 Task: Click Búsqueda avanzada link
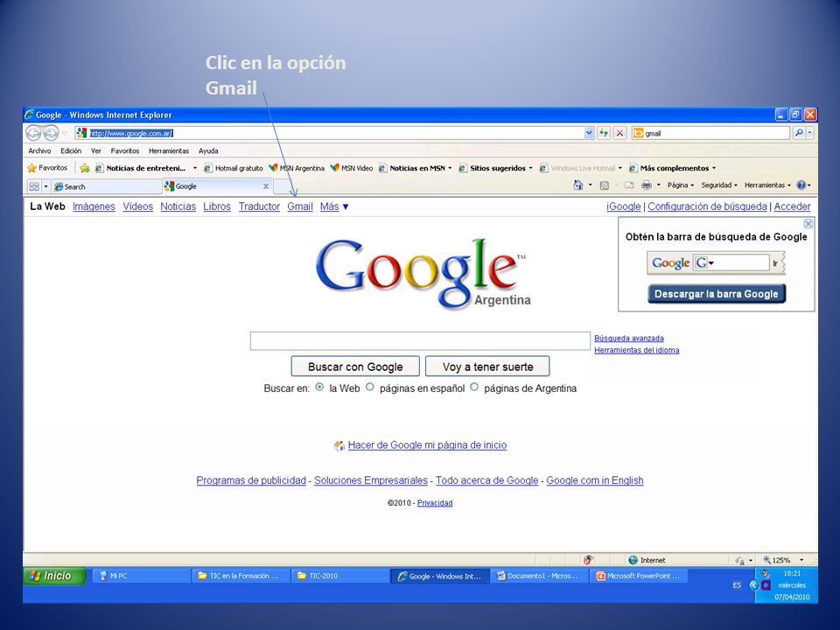click(629, 338)
